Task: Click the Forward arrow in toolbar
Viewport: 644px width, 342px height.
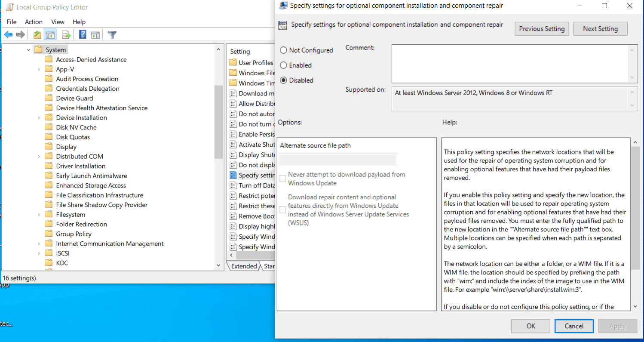Action: [x=20, y=35]
